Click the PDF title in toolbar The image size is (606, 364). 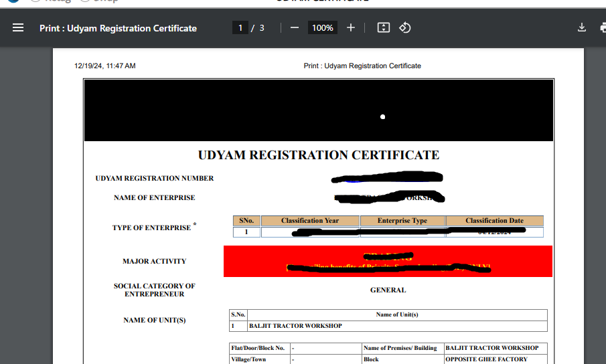(x=118, y=28)
